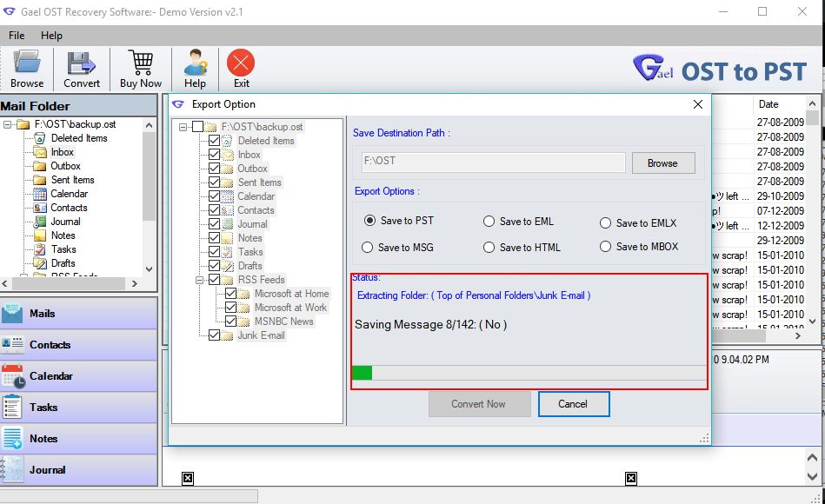Select the Save to MBOX radio button
Image resolution: width=825 pixels, height=504 pixels.
(x=606, y=246)
